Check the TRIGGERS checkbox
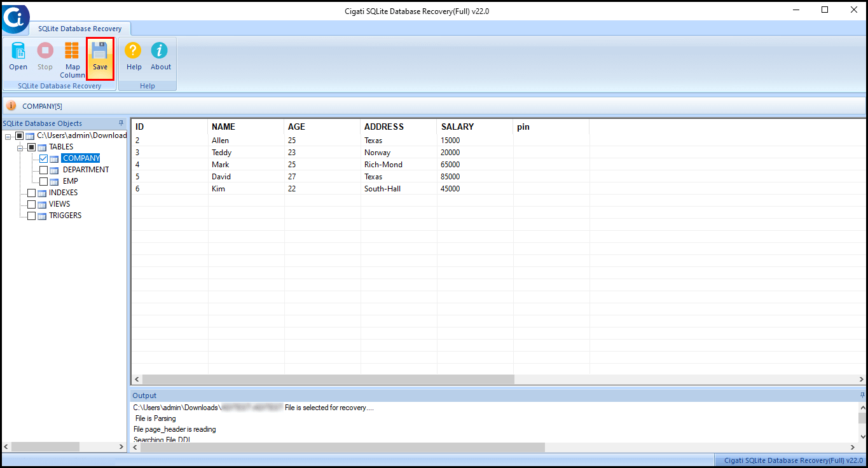 pos(31,216)
